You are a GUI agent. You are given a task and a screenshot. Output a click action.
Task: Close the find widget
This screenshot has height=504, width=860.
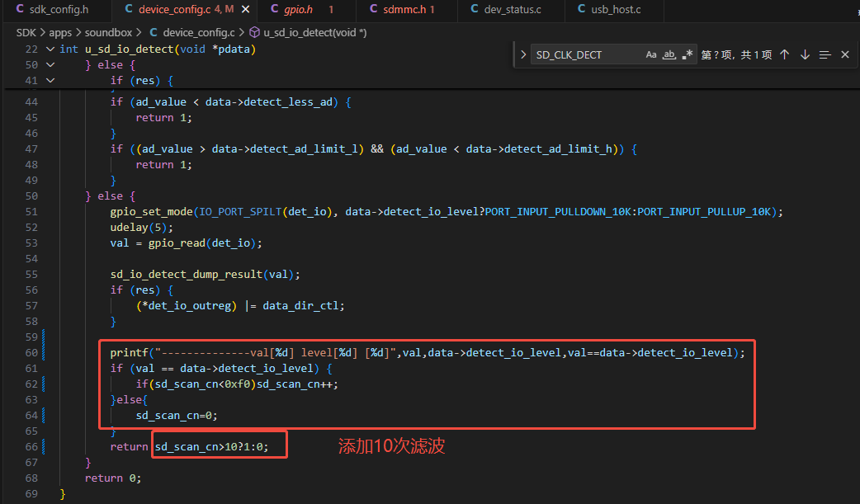[845, 54]
